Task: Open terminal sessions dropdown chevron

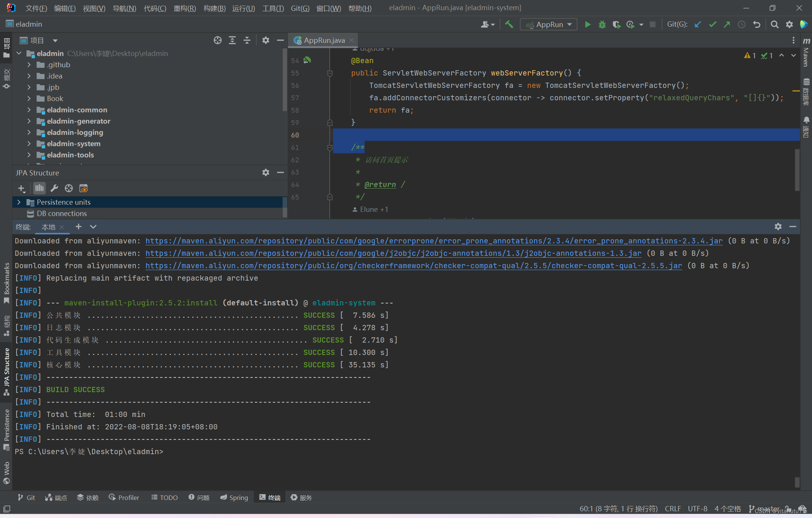Action: pyautogui.click(x=93, y=227)
